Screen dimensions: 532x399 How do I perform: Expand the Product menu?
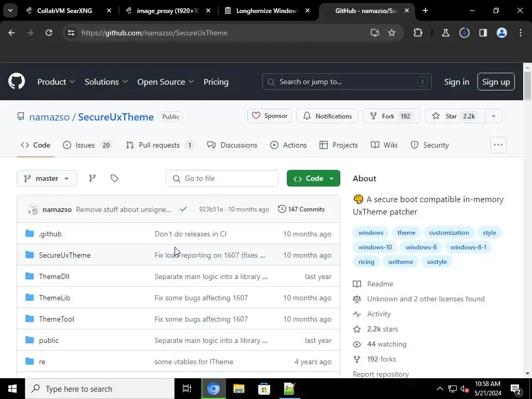point(56,82)
